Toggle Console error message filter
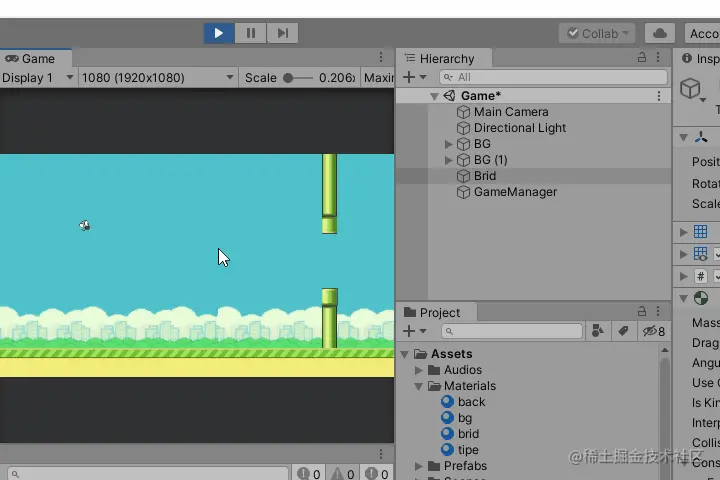This screenshot has height=480, width=720. pyautogui.click(x=377, y=474)
